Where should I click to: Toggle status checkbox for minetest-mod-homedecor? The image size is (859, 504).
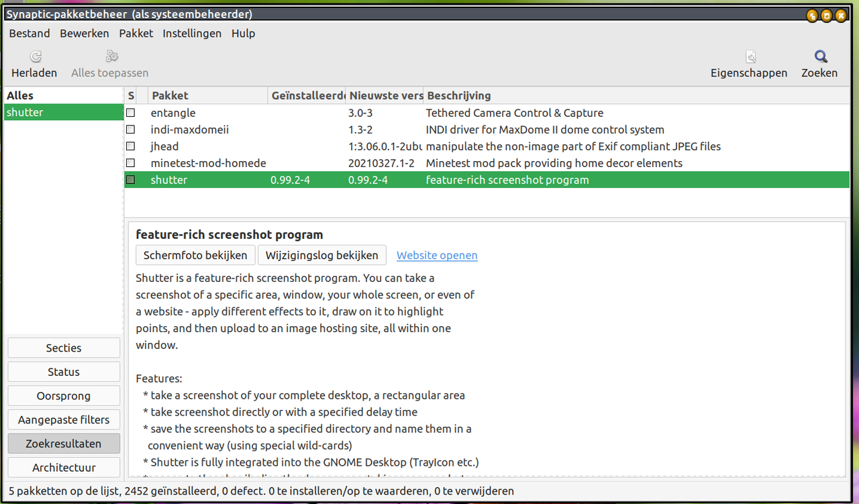click(131, 163)
